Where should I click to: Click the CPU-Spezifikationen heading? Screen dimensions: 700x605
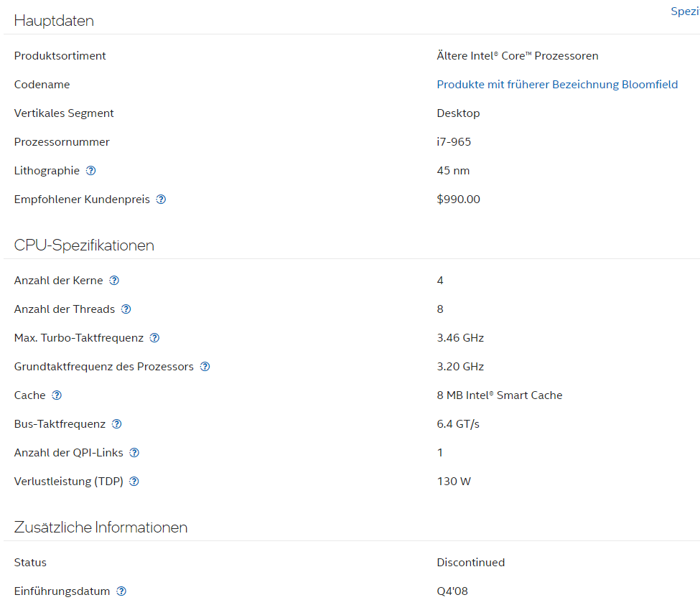(84, 245)
